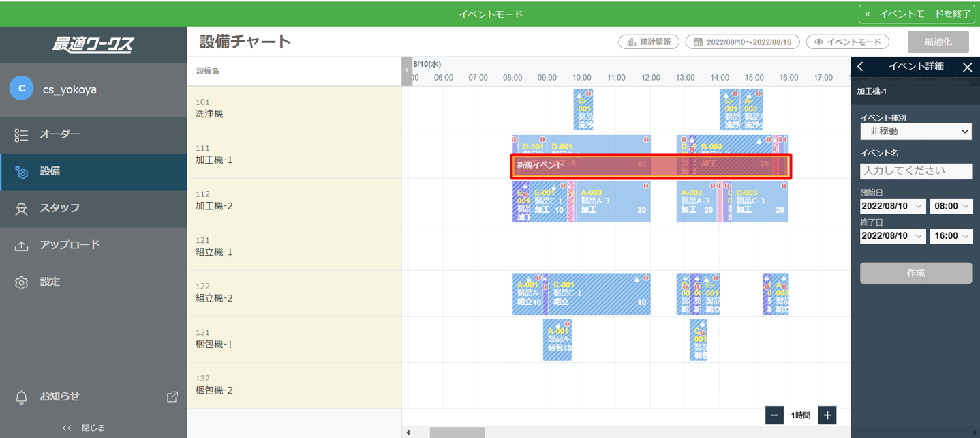This screenshot has width=980, height=438.
Task: Click C-001 製品C-1 task on 組立機-2
Action: pyautogui.click(x=599, y=294)
